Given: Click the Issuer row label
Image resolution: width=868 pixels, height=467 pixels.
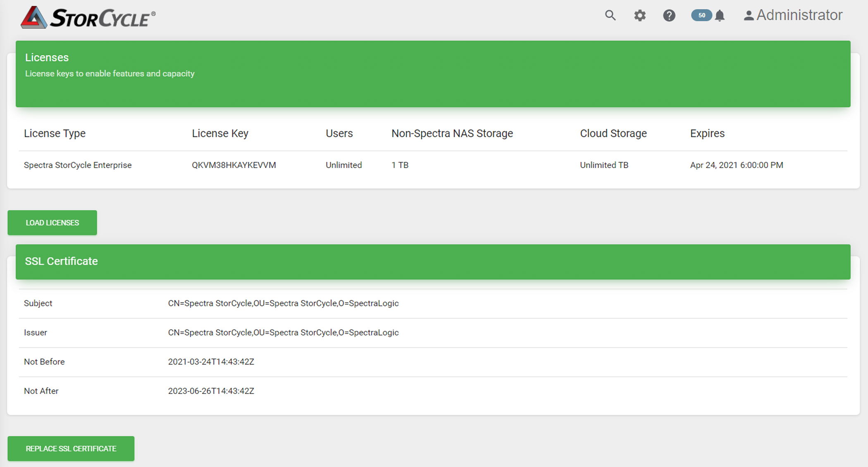Looking at the screenshot, I should tap(36, 332).
